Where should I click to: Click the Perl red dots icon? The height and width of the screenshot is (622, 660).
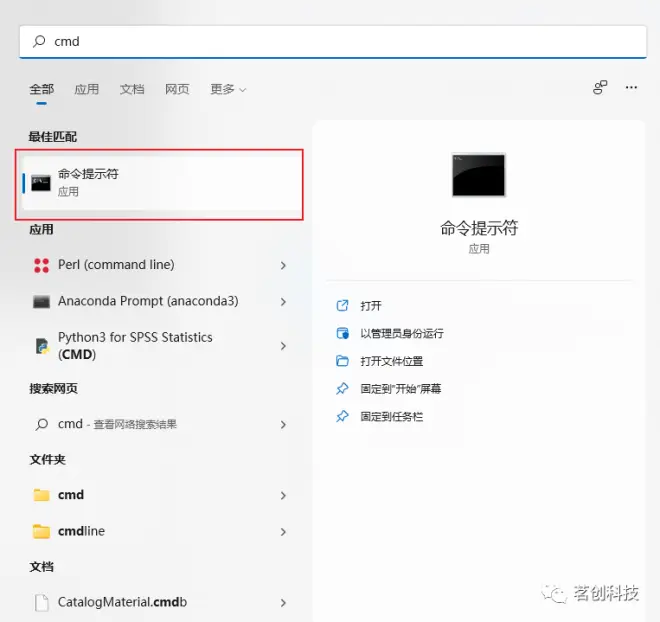41,266
